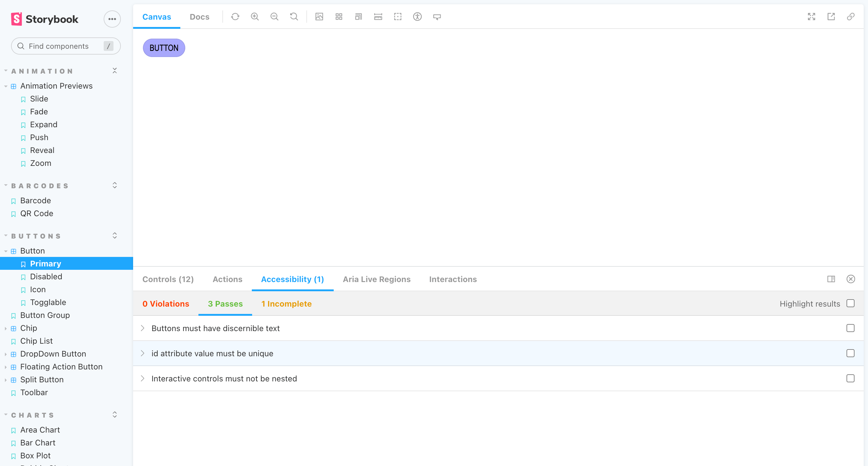This screenshot has width=868, height=466.
Task: Switch to the Controls tab
Action: tap(168, 280)
